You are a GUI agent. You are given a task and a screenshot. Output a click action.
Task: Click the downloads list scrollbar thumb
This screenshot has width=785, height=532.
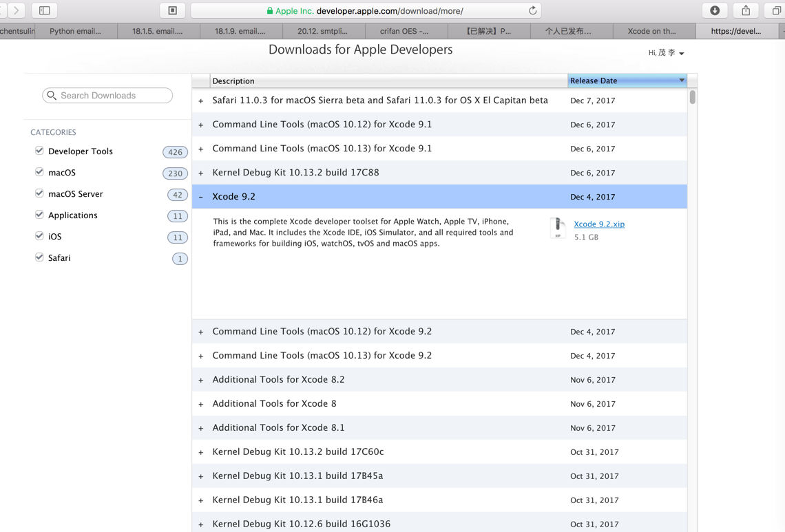coord(692,96)
